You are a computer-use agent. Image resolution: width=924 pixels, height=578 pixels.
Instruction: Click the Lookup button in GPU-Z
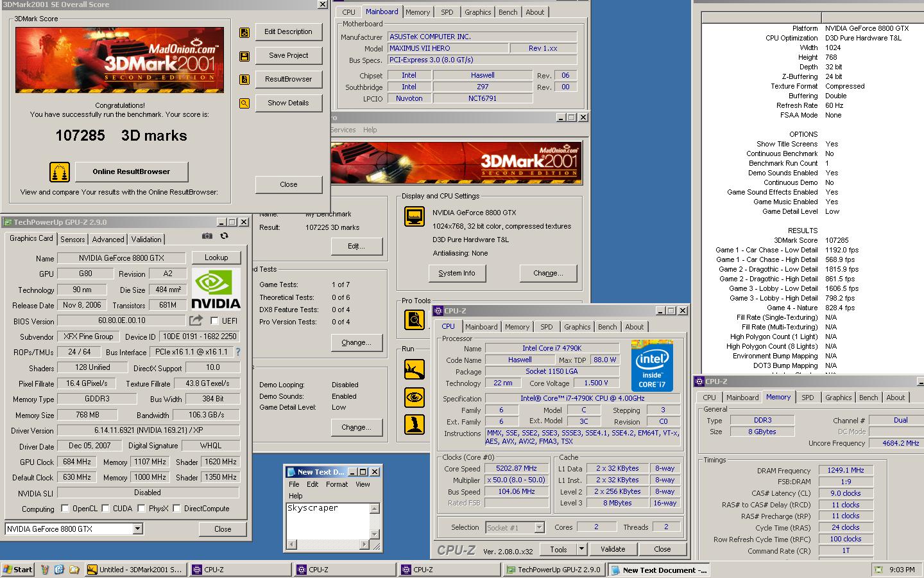[x=216, y=258]
